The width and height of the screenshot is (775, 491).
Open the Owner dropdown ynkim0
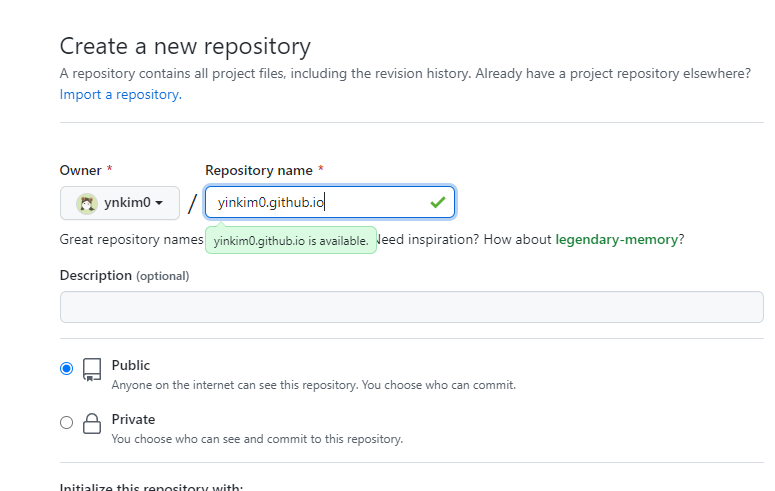click(x=120, y=203)
